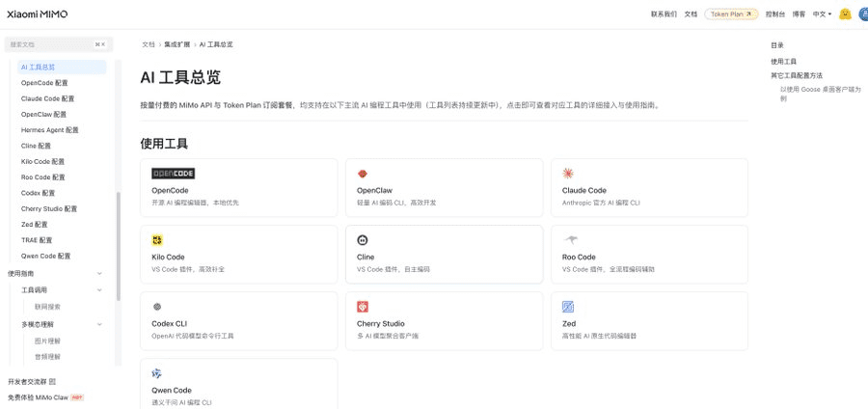Open Kilo Code 配置 in sidebar
Screen dimensions: 868x409
(x=42, y=162)
